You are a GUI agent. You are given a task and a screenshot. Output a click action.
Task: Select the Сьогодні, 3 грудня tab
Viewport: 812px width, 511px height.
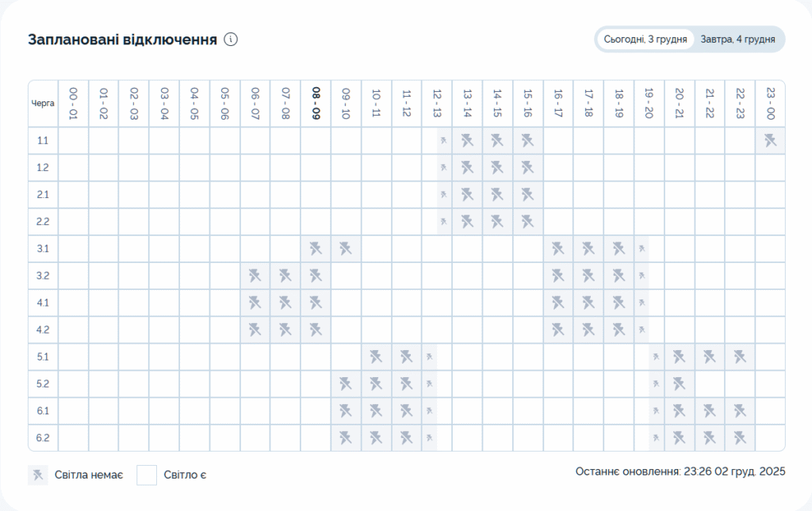(x=645, y=40)
